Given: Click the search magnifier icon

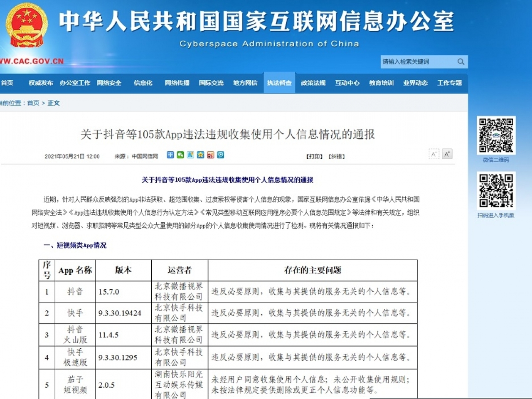Looking at the screenshot, I should click(x=461, y=62).
